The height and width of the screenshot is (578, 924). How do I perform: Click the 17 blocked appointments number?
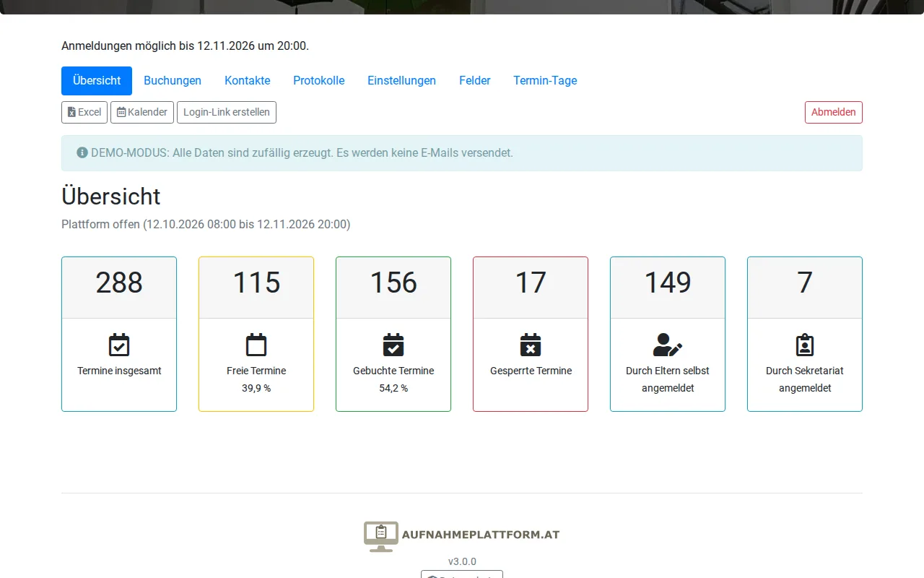[531, 282]
